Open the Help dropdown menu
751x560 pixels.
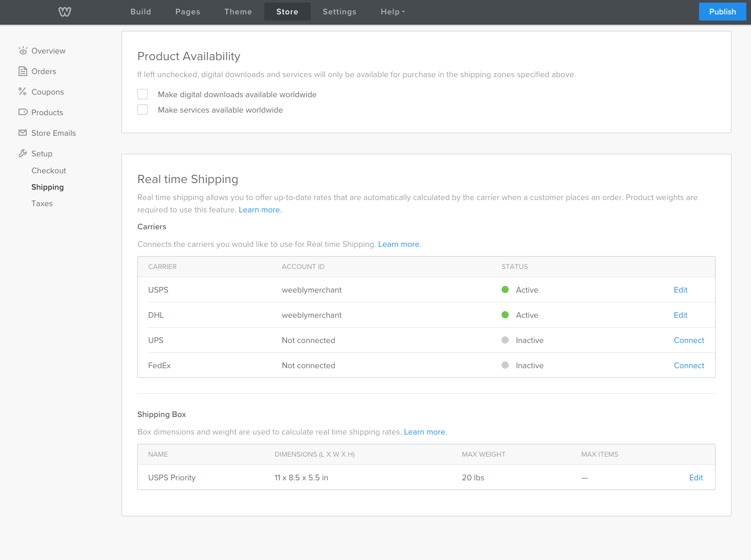pyautogui.click(x=393, y=12)
